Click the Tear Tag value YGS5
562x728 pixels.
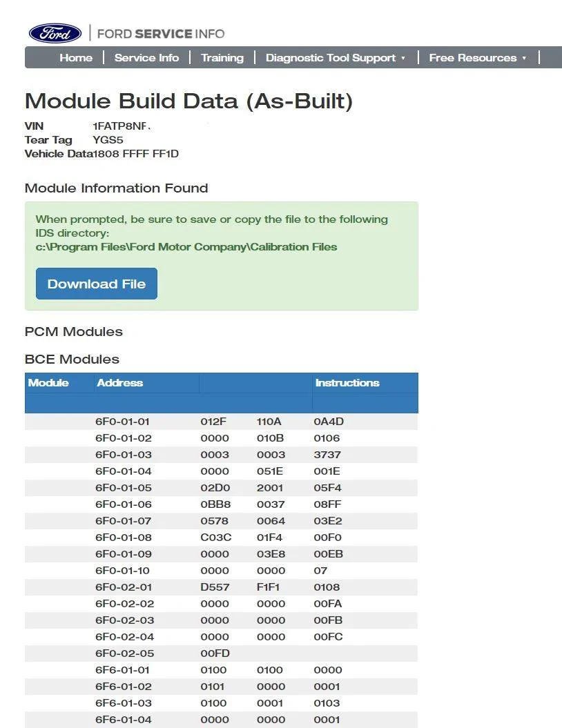pos(108,140)
